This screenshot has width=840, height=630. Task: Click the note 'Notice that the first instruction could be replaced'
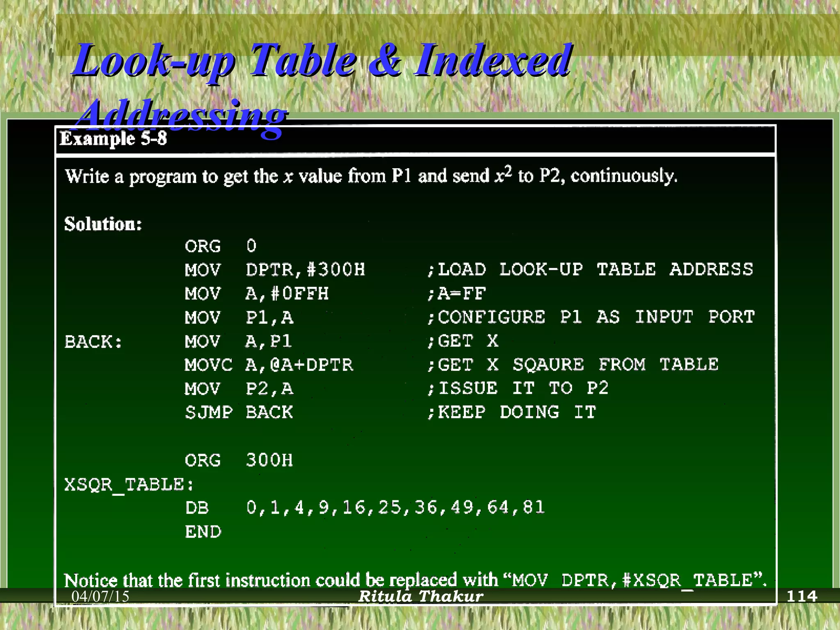(x=260, y=580)
